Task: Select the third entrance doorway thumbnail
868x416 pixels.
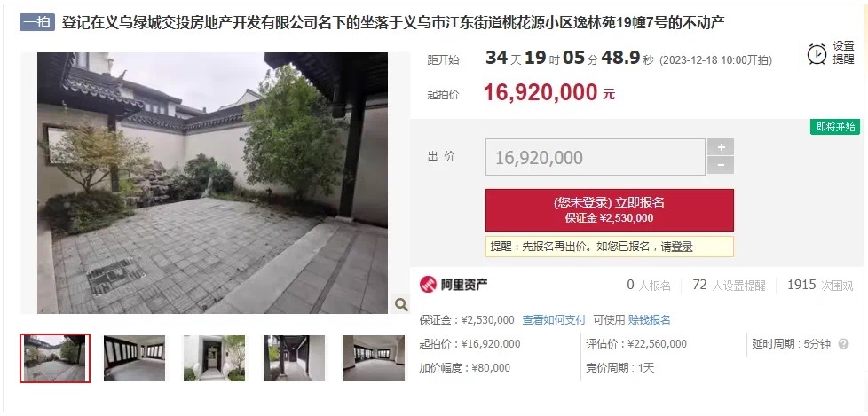Action: [214, 358]
